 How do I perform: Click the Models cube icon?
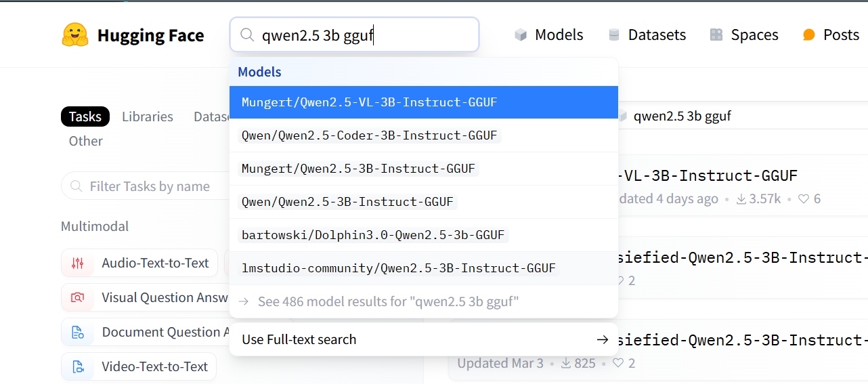point(521,35)
